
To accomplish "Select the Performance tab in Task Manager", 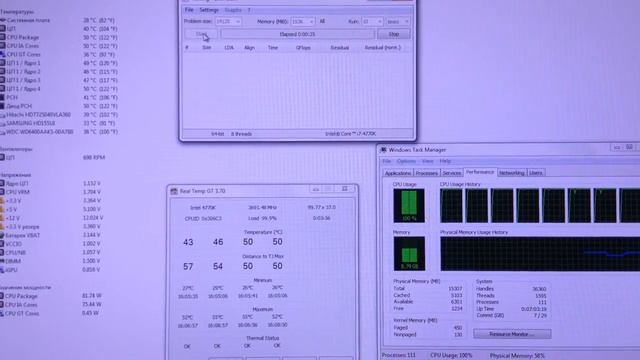I will pyautogui.click(x=480, y=172).
